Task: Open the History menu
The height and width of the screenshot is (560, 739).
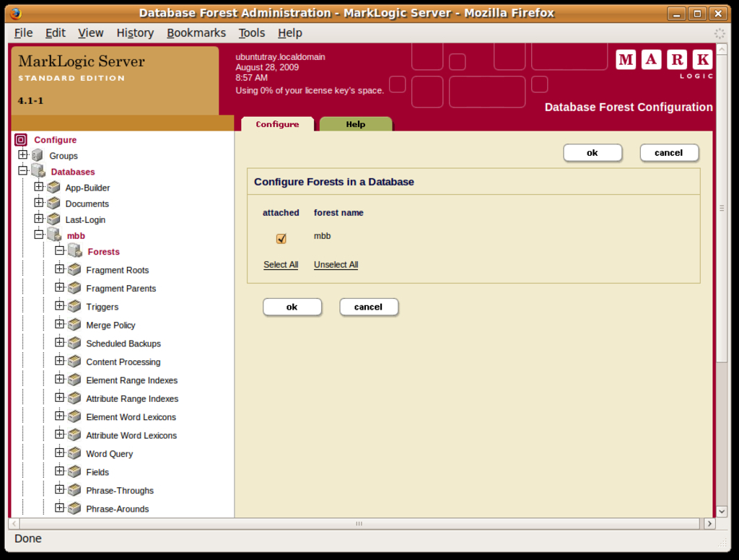Action: tap(135, 33)
